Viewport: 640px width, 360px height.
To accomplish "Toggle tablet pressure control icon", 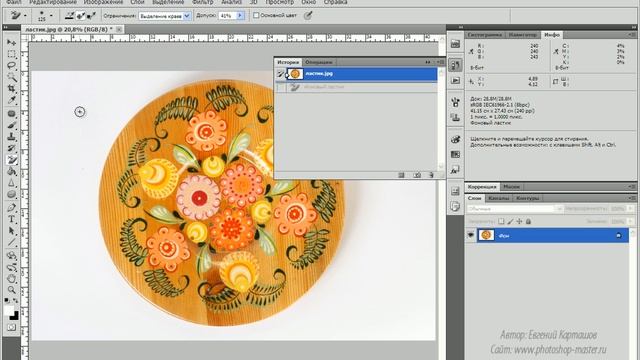I will 308,16.
